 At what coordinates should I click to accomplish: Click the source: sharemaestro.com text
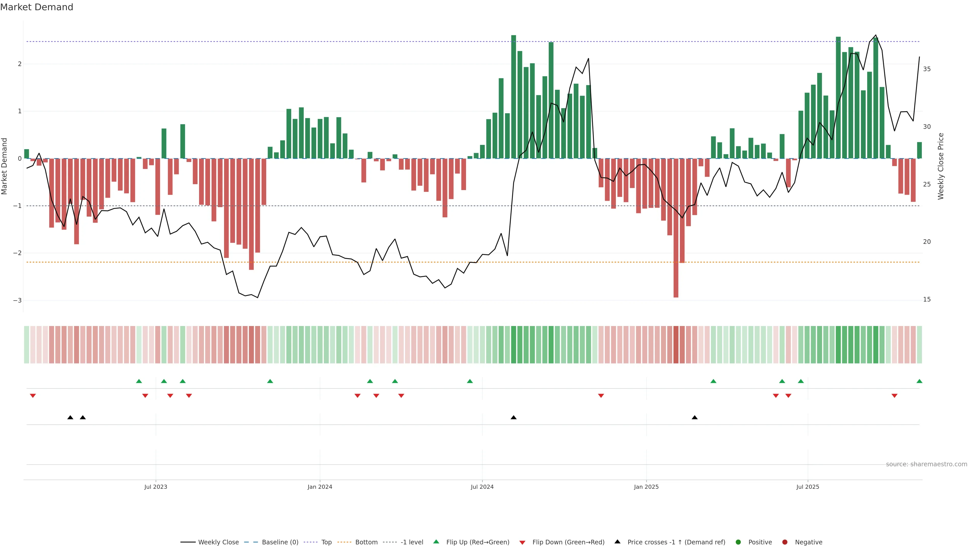[x=926, y=464]
